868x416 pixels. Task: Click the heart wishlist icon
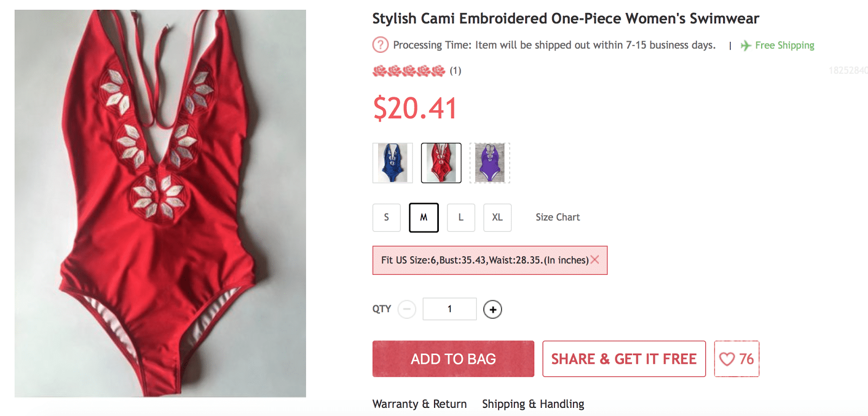coord(727,359)
